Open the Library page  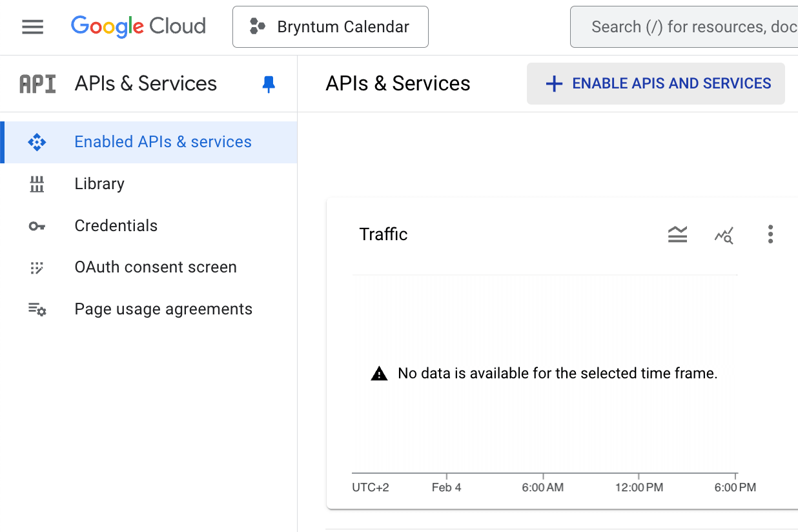(x=149, y=184)
